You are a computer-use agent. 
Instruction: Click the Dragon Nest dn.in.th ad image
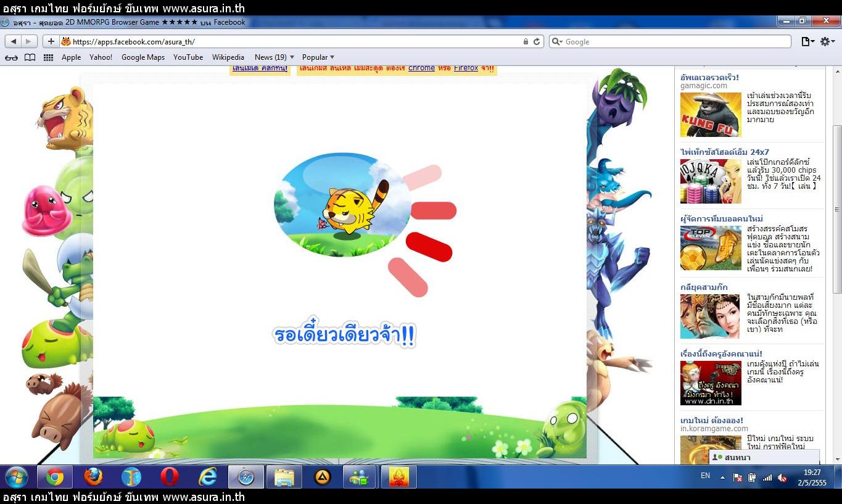pos(711,383)
